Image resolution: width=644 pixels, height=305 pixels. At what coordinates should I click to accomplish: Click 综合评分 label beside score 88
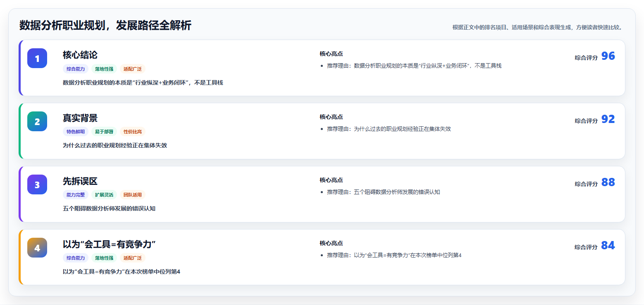[586, 184]
